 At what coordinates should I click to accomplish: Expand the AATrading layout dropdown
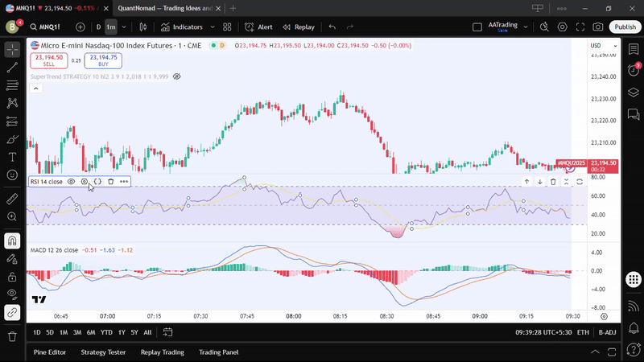[526, 27]
